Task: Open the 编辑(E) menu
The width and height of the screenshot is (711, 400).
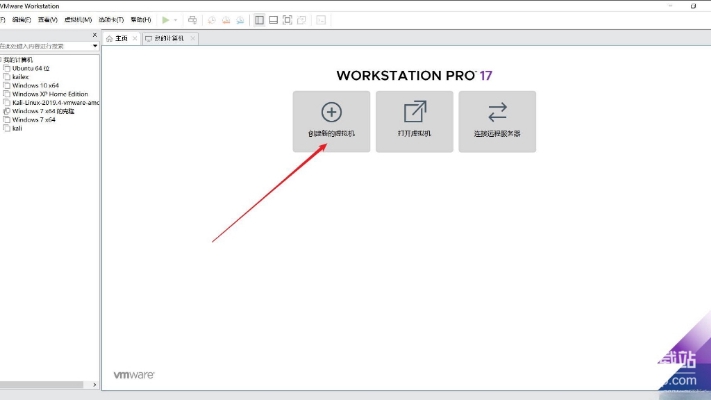Action: click(x=21, y=20)
